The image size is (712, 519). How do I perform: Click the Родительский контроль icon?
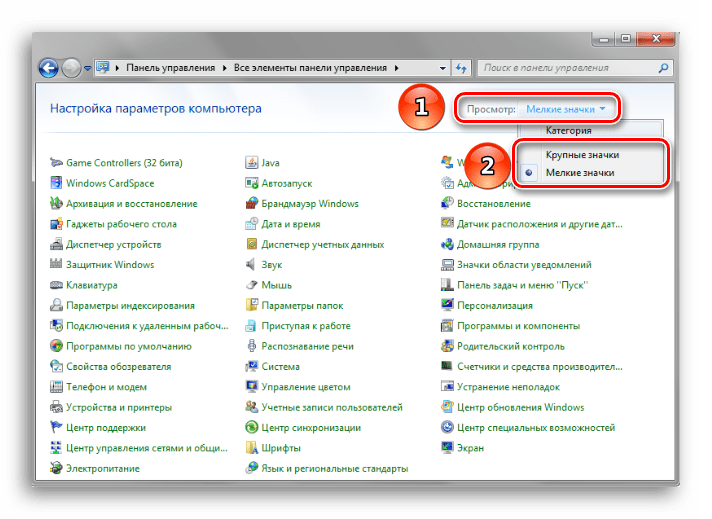(x=447, y=346)
